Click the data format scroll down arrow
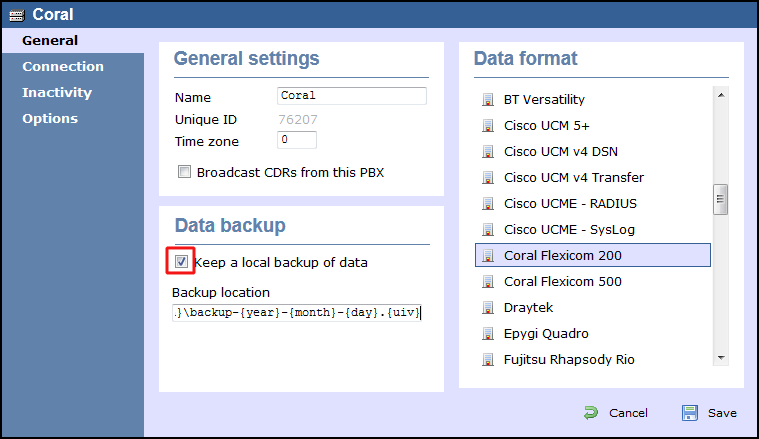759x439 pixels. tap(721, 358)
